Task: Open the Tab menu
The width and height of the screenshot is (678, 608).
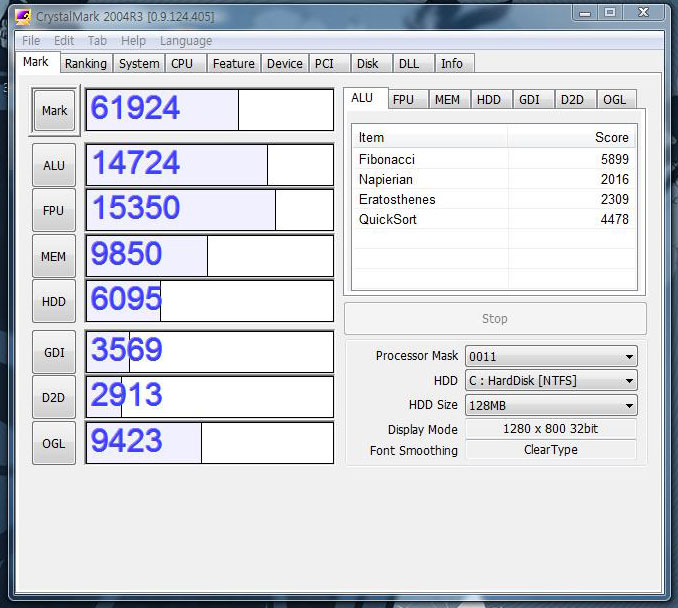Action: (97, 41)
